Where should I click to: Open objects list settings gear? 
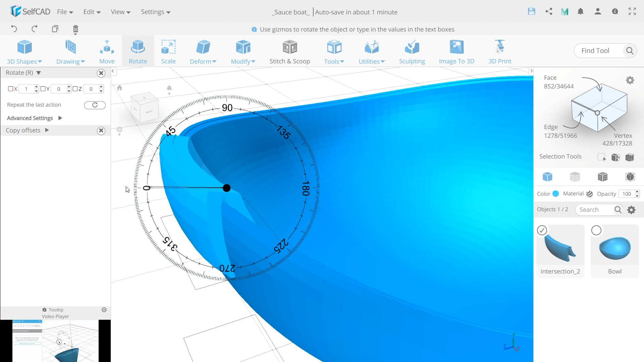(632, 210)
